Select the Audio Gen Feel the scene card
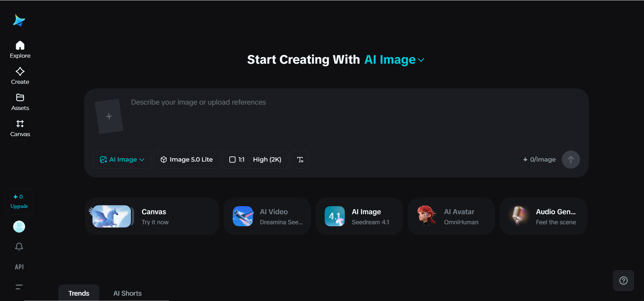 click(543, 216)
